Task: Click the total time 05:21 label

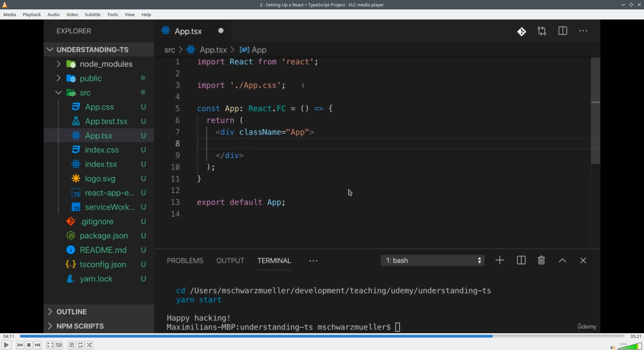Action: (x=636, y=336)
